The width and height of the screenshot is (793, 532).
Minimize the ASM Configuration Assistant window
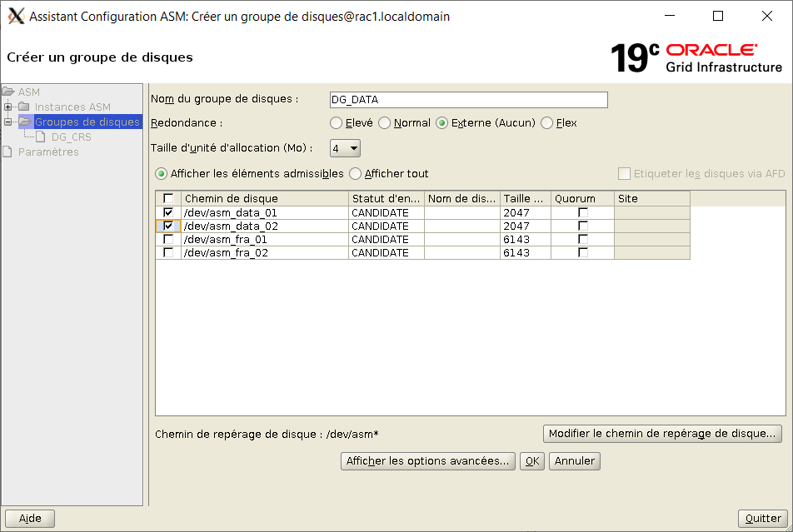[x=670, y=16]
